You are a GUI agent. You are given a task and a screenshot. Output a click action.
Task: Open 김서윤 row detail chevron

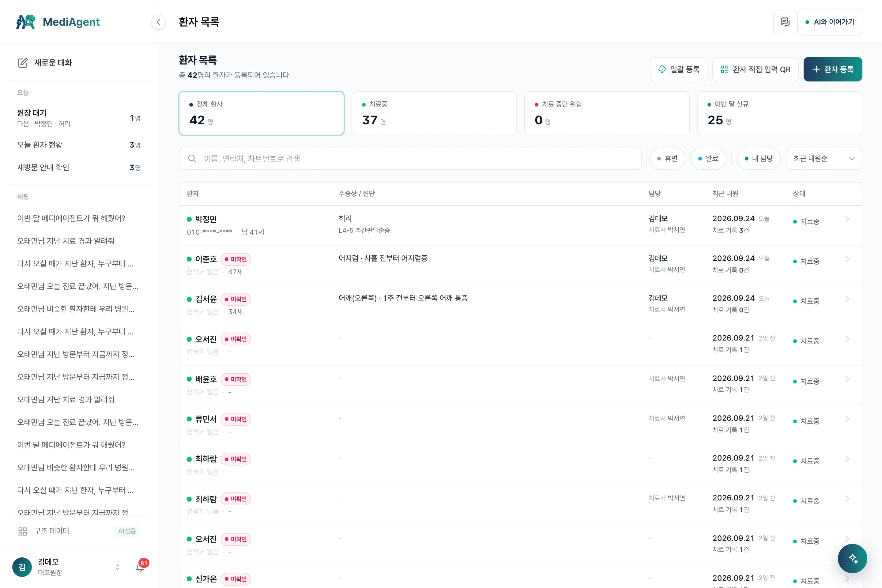(847, 299)
